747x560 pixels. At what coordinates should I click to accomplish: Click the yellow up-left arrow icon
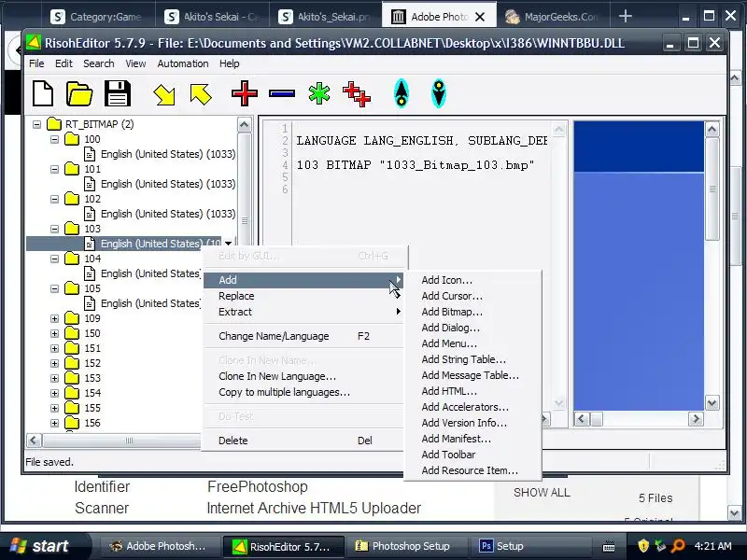[201, 94]
